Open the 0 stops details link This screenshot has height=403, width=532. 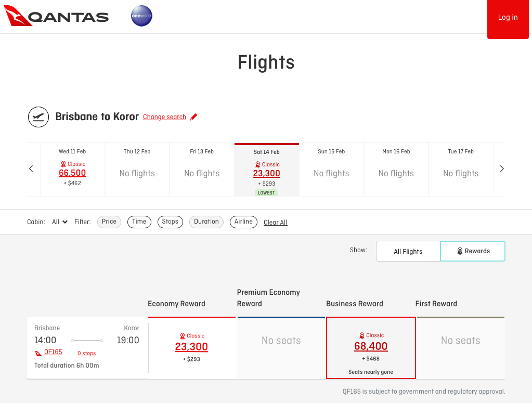pyautogui.click(x=87, y=353)
